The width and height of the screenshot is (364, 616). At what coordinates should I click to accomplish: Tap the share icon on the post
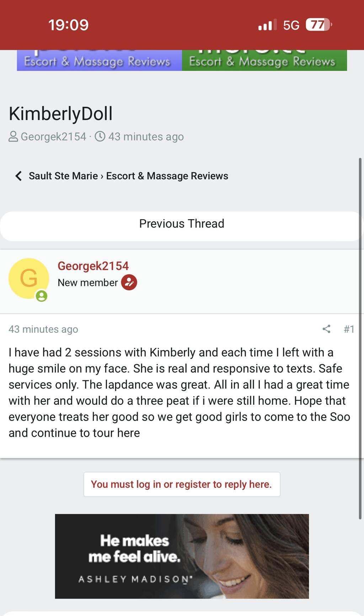coord(326,329)
